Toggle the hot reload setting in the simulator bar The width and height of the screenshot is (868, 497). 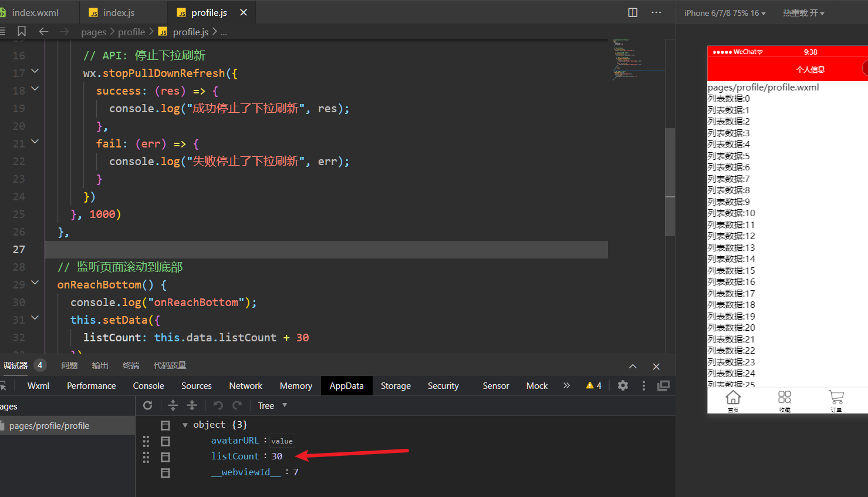[x=803, y=13]
